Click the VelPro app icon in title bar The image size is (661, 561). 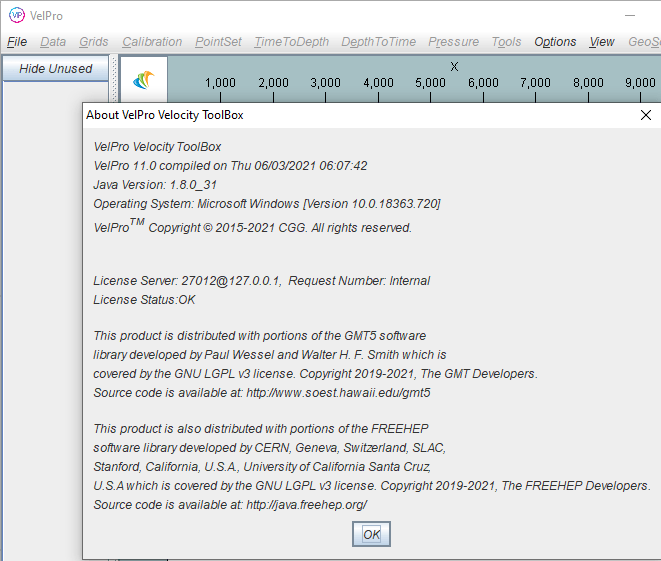coord(17,15)
